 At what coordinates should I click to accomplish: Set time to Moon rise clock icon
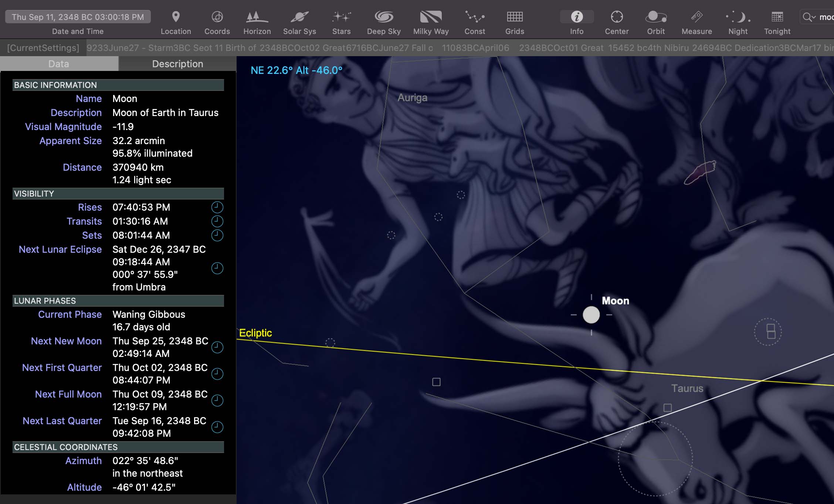click(217, 207)
